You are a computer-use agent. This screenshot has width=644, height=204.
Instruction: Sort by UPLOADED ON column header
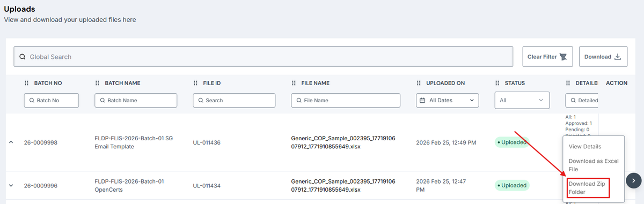click(x=445, y=83)
